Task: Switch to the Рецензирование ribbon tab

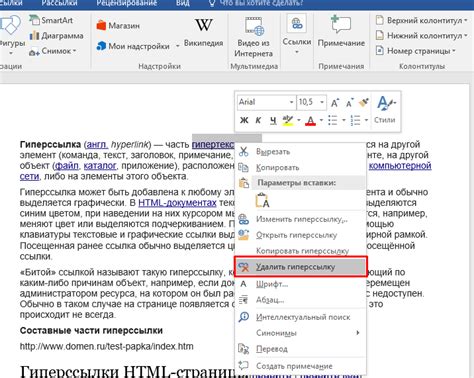Action: tap(127, 3)
